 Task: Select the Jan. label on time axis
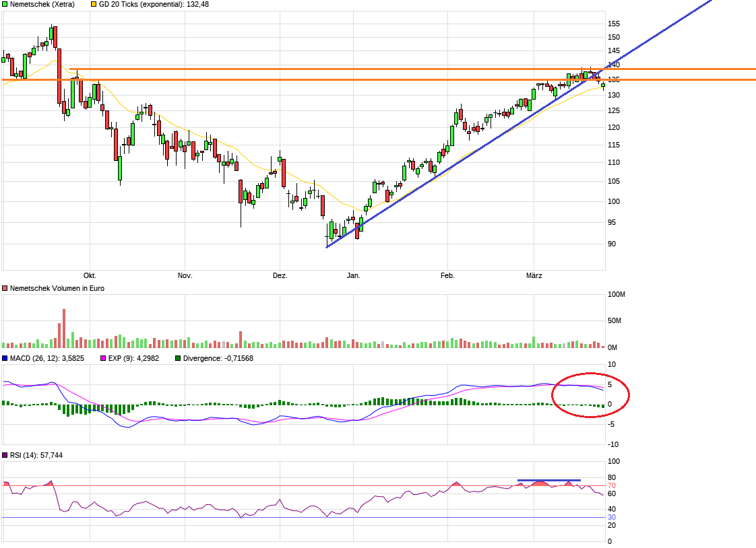[353, 276]
